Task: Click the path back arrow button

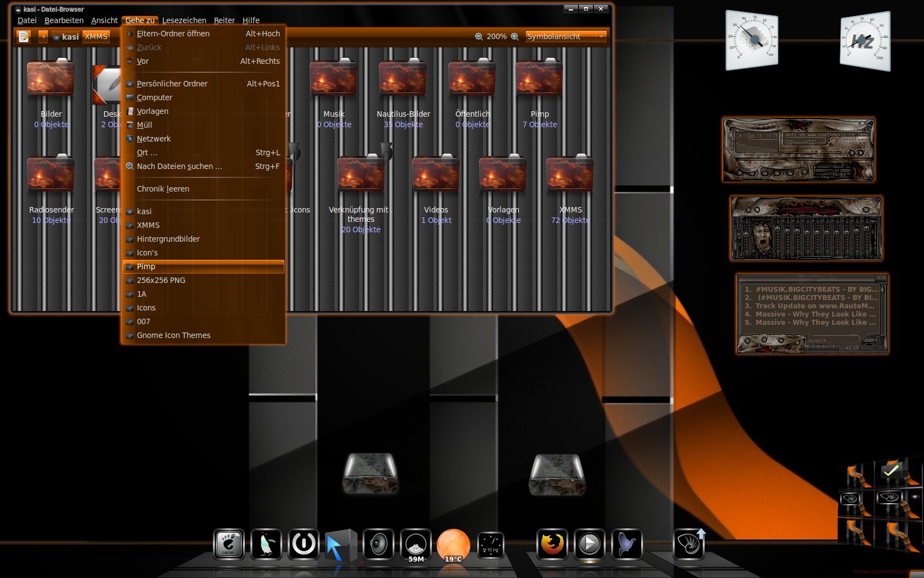Action: coord(43,36)
